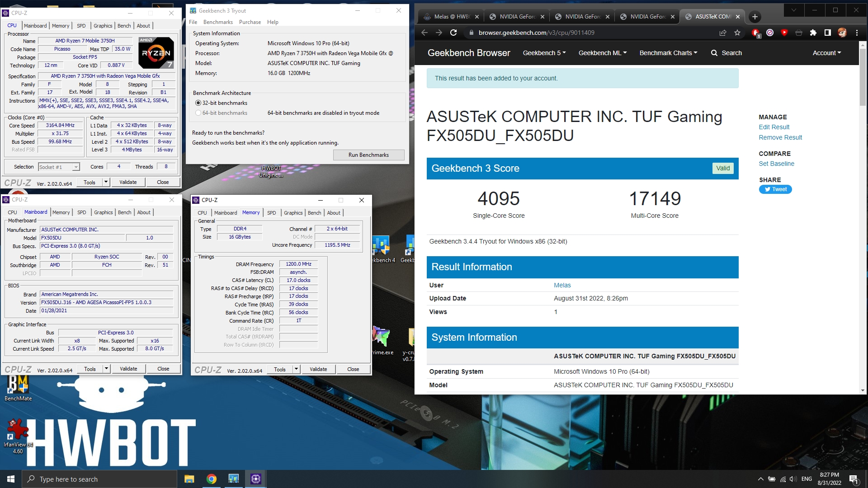This screenshot has height=488, width=868.
Task: Switch to SPD tab in Memory CPU-Z window
Action: pos(271,213)
